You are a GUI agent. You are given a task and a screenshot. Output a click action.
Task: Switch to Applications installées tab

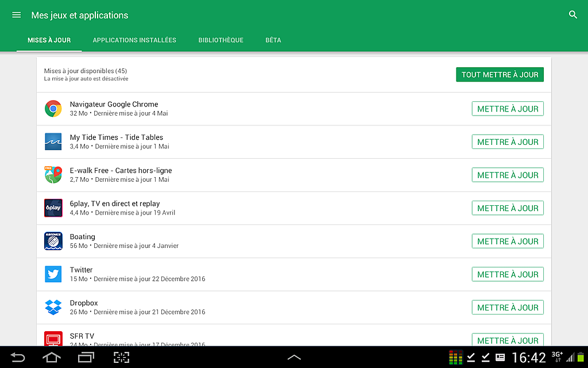click(x=134, y=40)
